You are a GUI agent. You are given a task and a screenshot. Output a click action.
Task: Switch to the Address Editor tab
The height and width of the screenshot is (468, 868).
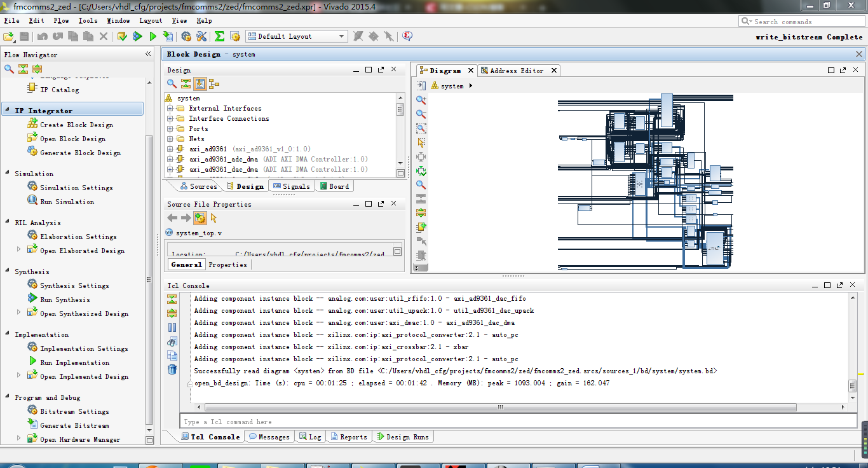(x=516, y=71)
